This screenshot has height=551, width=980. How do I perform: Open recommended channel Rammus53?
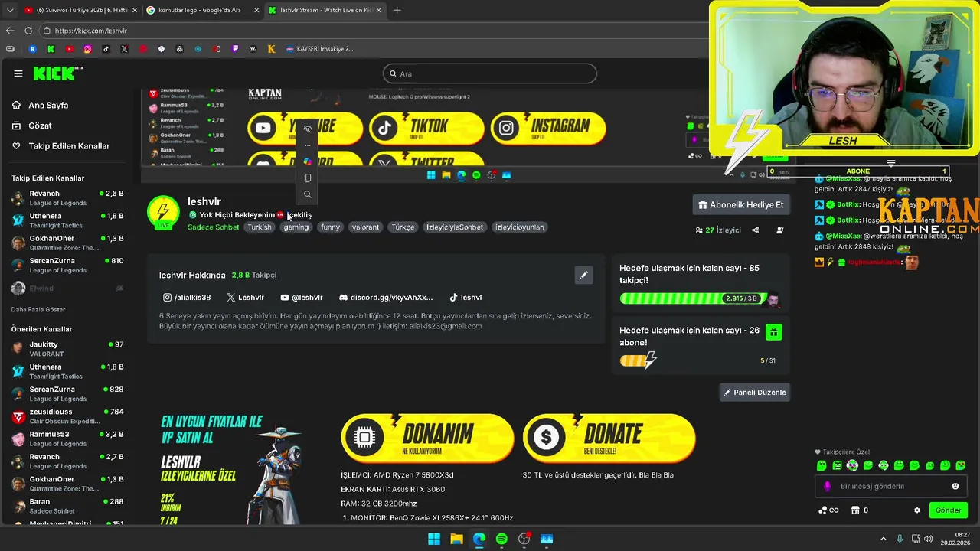(67, 438)
